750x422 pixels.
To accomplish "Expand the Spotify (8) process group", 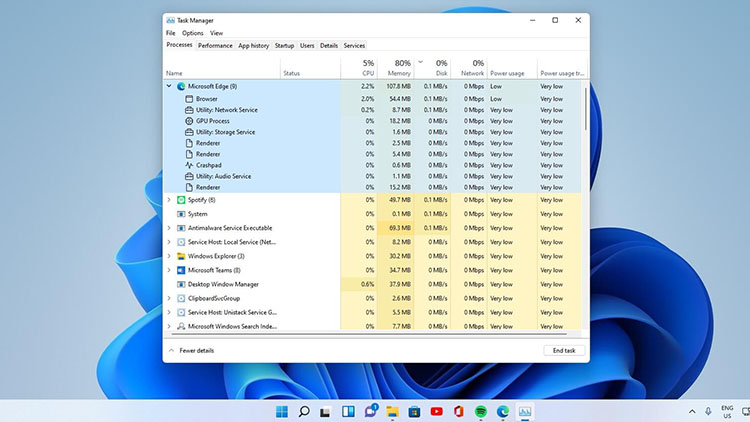I will (x=169, y=200).
